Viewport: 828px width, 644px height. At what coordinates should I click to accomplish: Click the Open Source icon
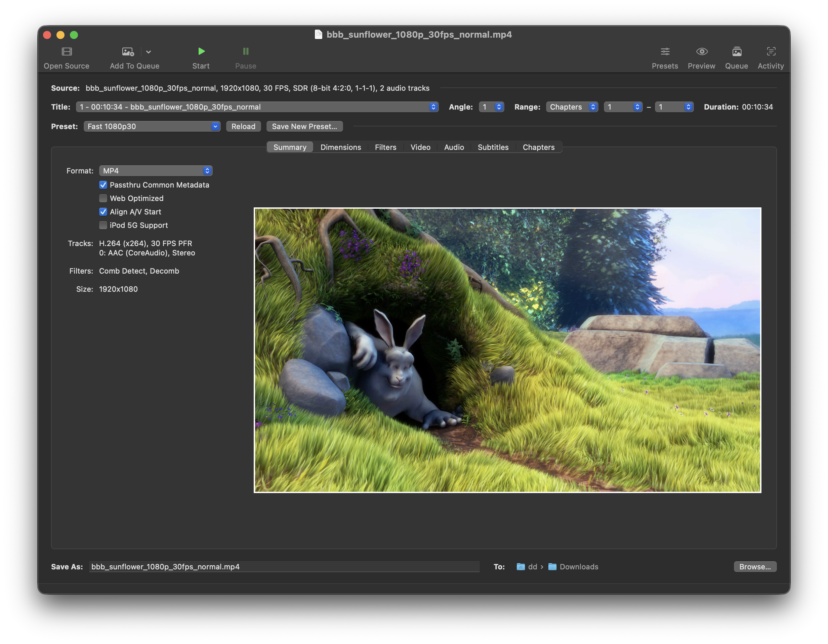(66, 51)
